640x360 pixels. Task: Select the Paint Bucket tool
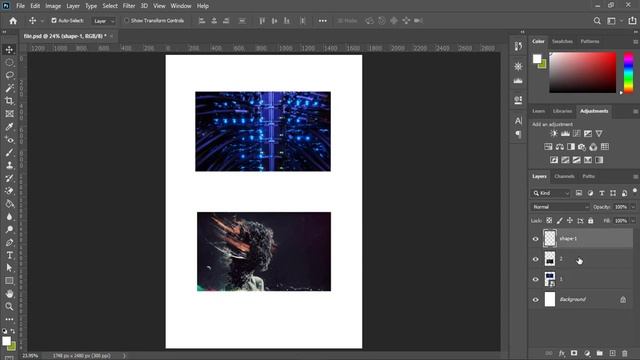9,204
